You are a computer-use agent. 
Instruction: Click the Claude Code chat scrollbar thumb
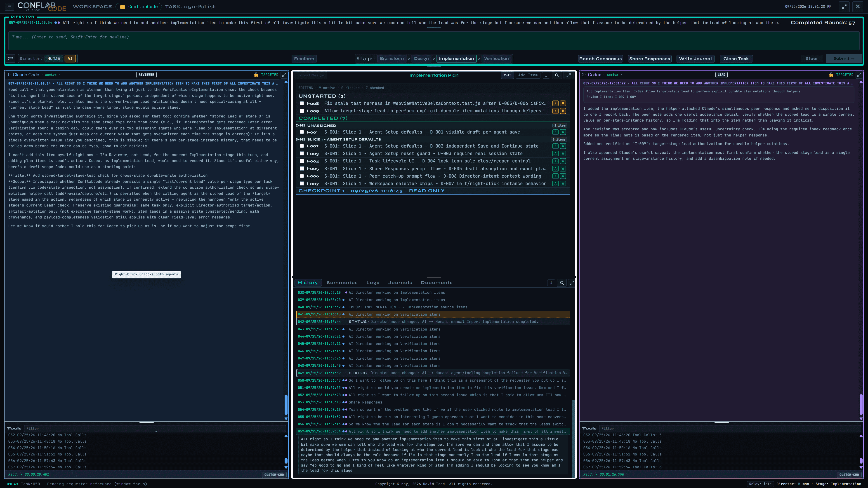[x=286, y=405]
